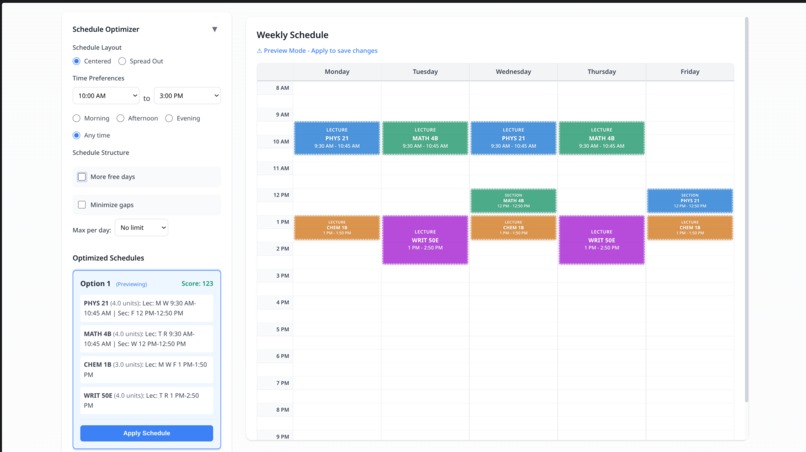Click the Friday column header
Viewport: 806px width, 452px height.
[690, 72]
